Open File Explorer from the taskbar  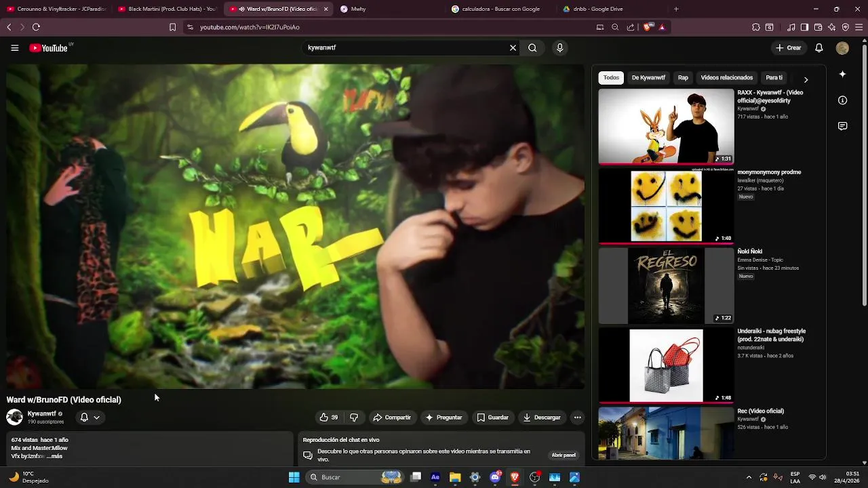click(455, 477)
